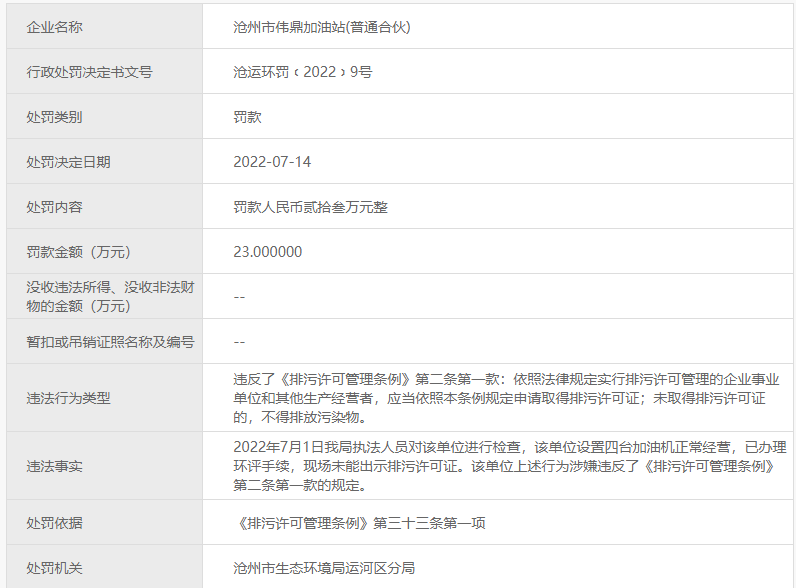Select authority '沧州市生态环境局运河区分局'

coord(324,568)
